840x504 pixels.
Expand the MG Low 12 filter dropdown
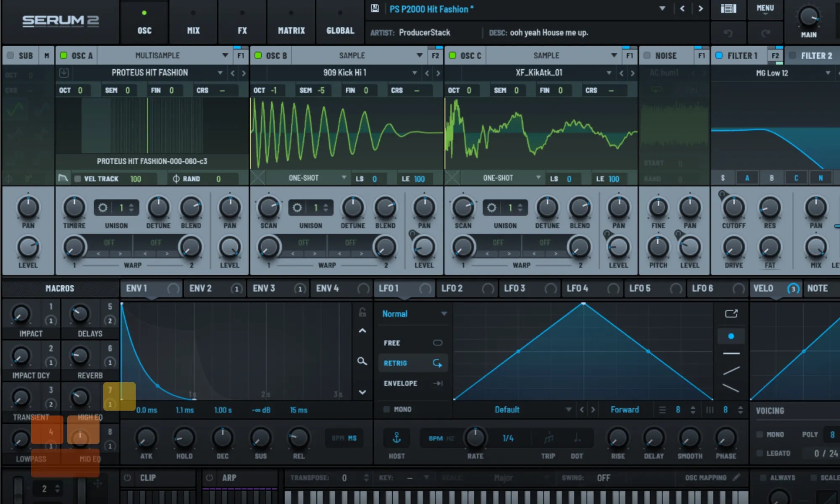pyautogui.click(x=827, y=73)
